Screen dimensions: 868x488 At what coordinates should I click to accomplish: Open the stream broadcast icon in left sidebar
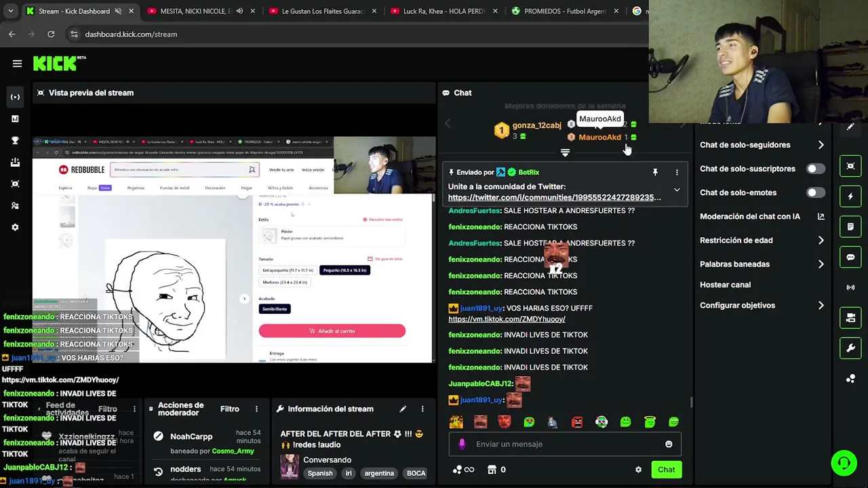[x=15, y=97]
